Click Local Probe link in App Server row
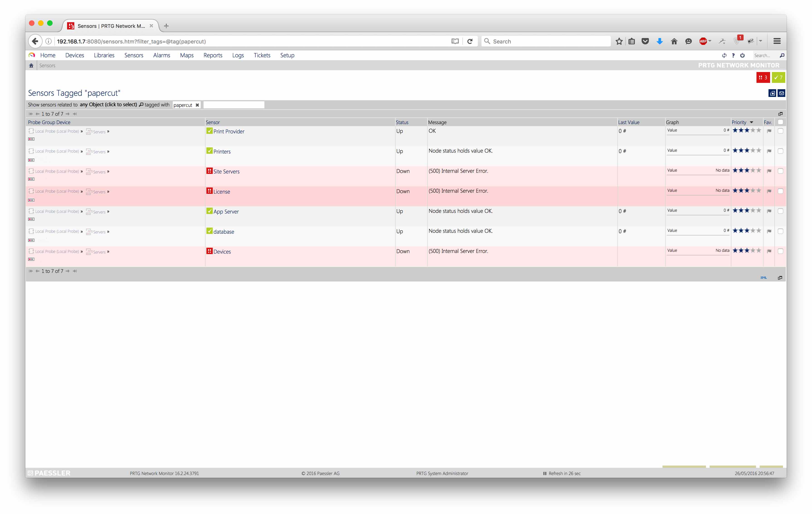Image resolution: width=812 pixels, height=514 pixels. click(57, 211)
